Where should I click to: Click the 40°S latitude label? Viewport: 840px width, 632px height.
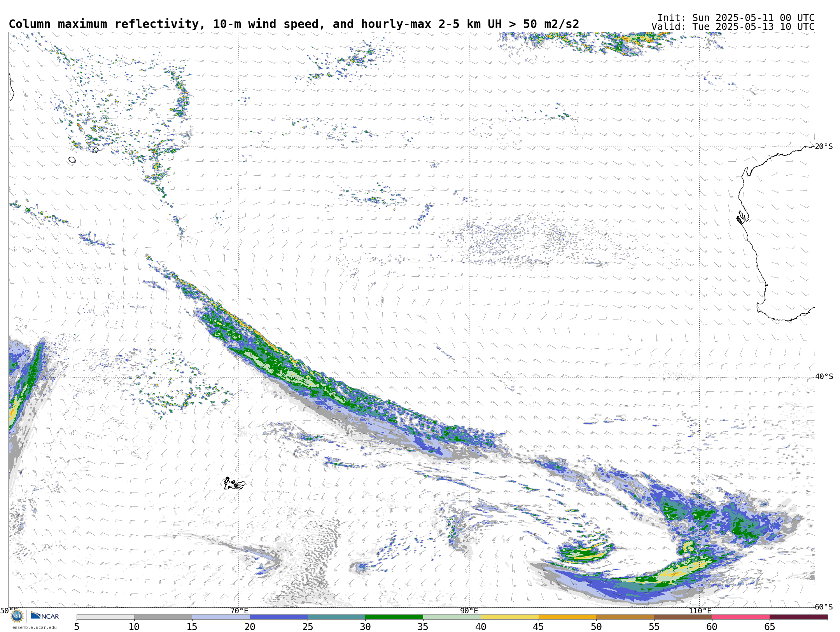click(x=824, y=377)
